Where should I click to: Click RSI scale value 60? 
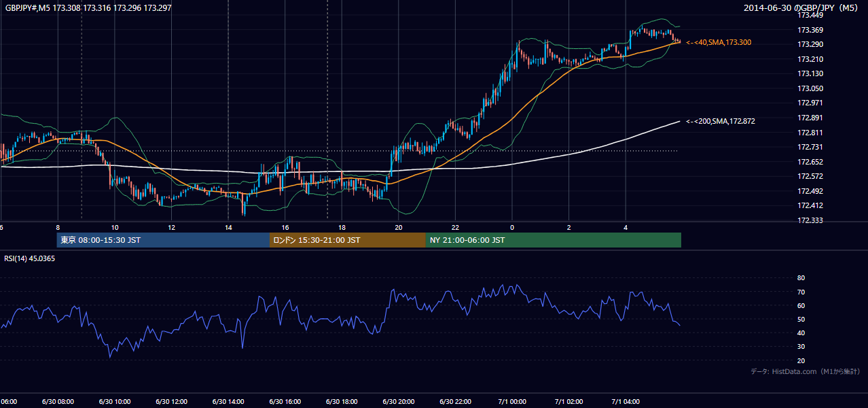801,305
